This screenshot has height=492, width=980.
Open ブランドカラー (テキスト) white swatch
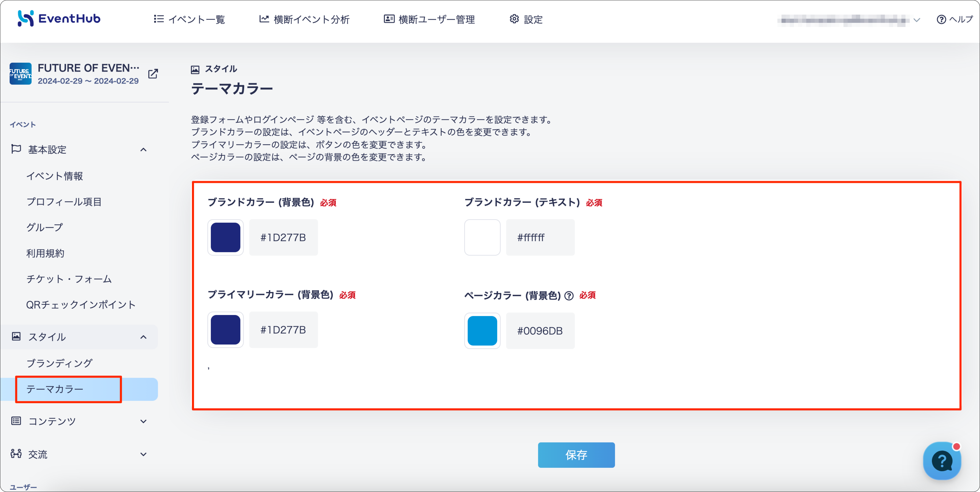coord(482,237)
